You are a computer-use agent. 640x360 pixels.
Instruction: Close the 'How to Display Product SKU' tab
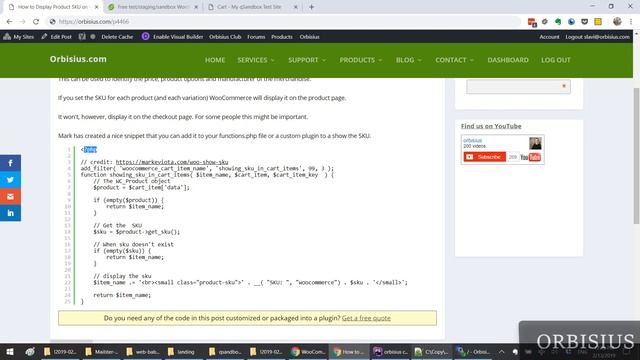point(97,7)
